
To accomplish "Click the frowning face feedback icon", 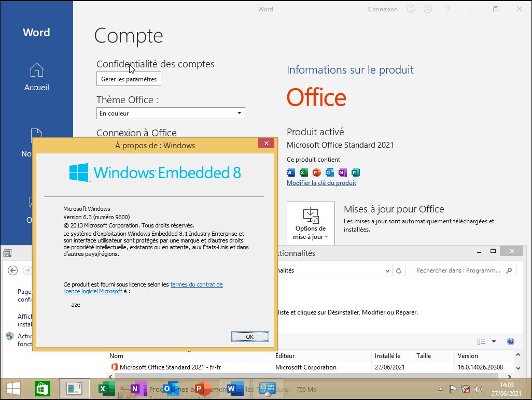I will [428, 9].
